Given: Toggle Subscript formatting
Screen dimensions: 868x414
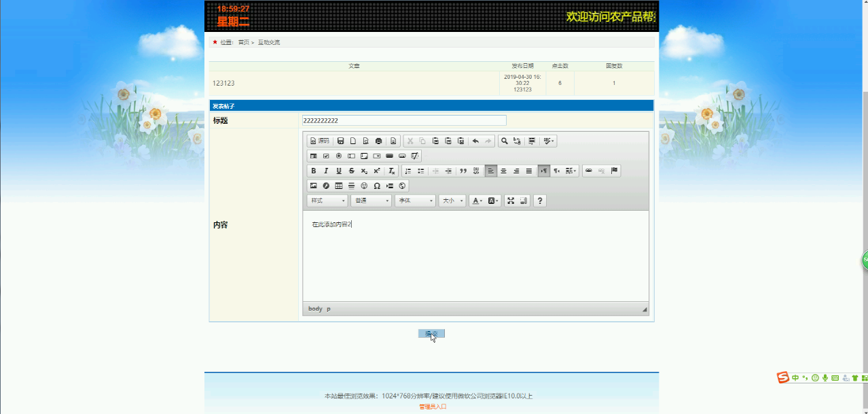Looking at the screenshot, I should [x=364, y=171].
